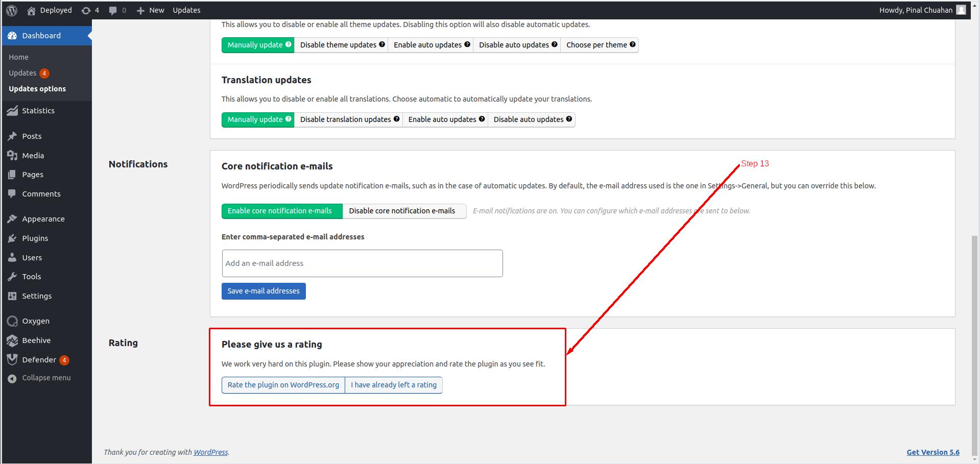Open the WordPress logo menu
The height and width of the screenshot is (464, 980).
[x=12, y=10]
